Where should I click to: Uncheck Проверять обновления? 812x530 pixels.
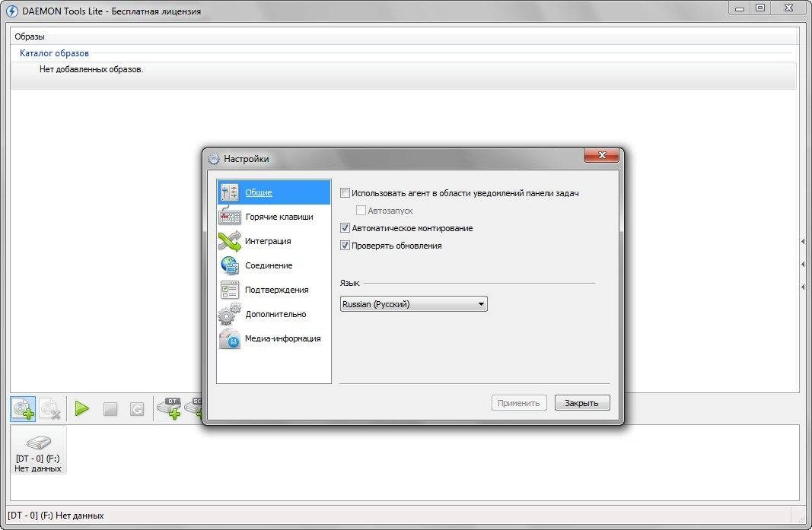tap(345, 246)
